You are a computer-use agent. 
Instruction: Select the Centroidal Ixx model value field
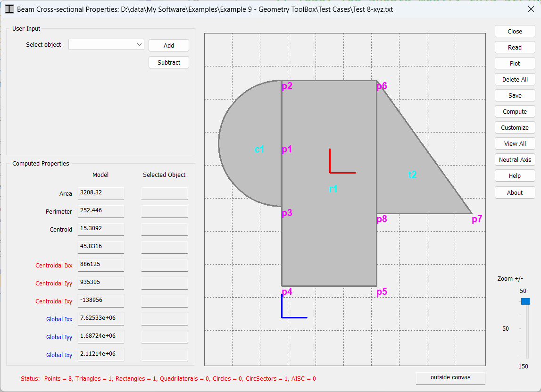[x=100, y=265]
